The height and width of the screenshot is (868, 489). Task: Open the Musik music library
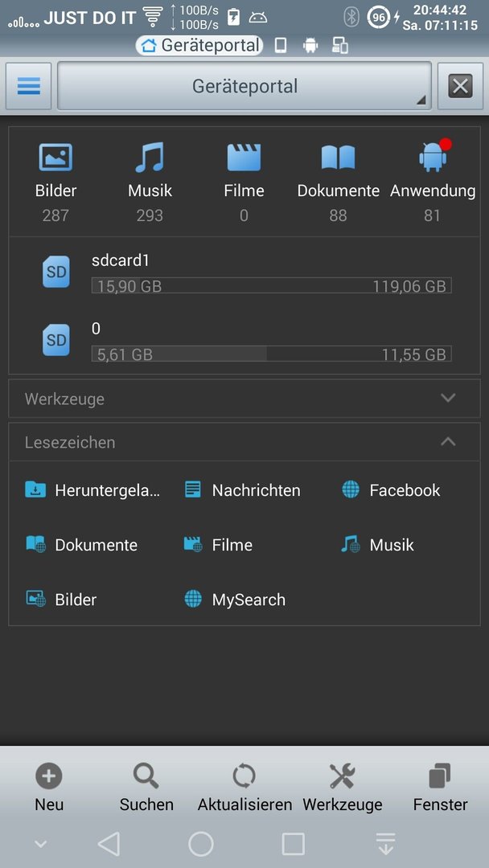[150, 158]
